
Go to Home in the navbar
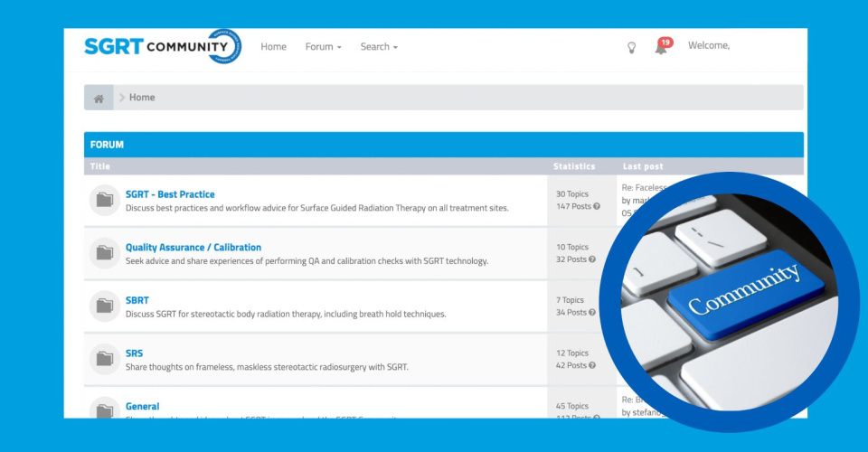click(273, 47)
